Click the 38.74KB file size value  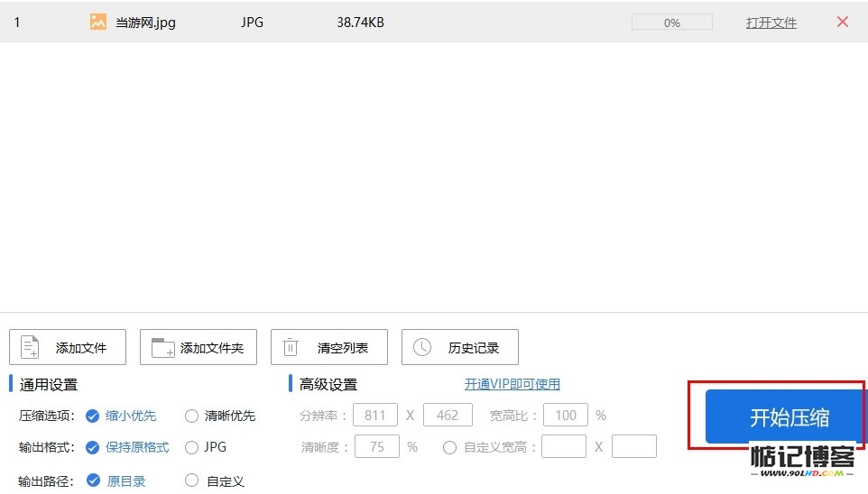[x=360, y=23]
